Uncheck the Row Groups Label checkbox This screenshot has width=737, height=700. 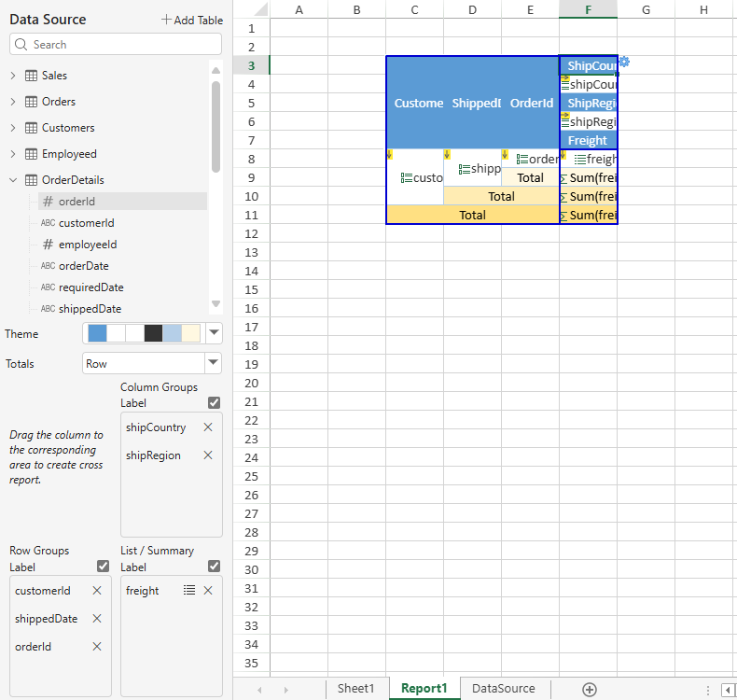click(x=104, y=566)
